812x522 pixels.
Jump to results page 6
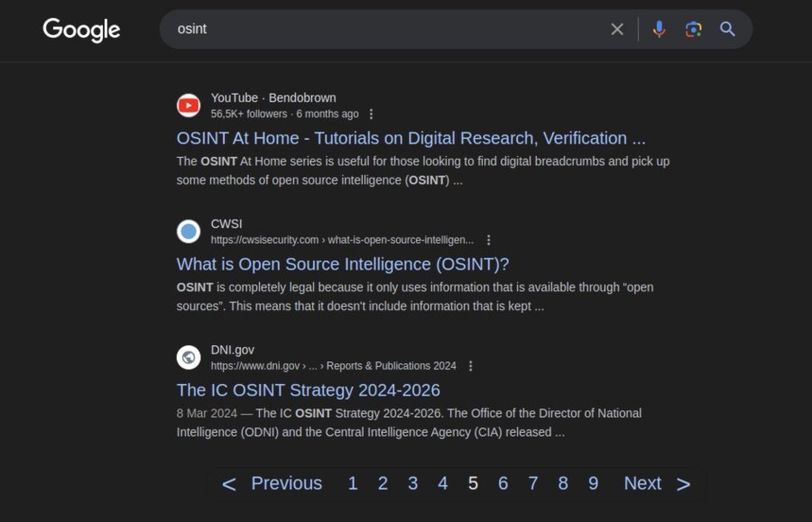[x=503, y=483]
